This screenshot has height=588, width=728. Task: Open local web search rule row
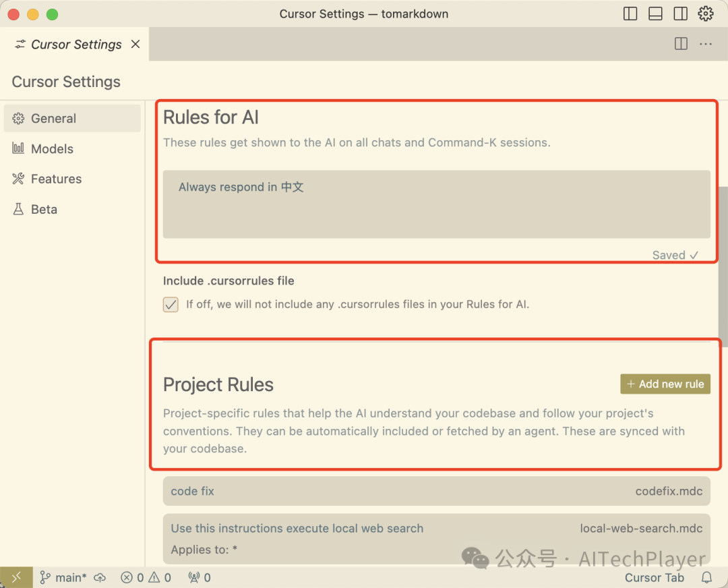point(436,539)
